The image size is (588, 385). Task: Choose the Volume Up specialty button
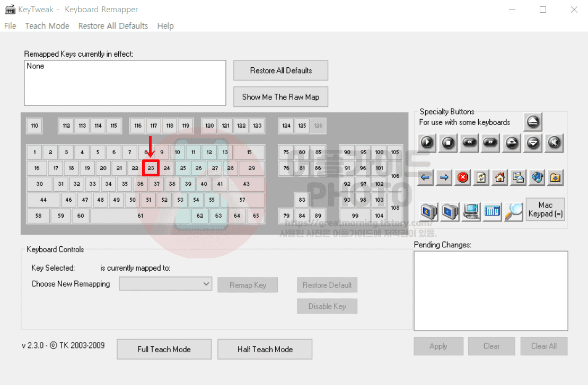[x=512, y=142]
